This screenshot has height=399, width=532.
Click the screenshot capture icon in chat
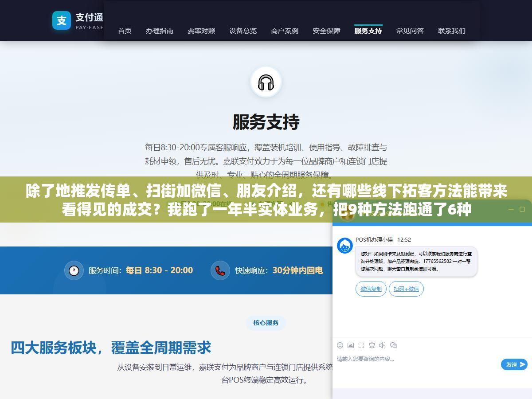point(361,345)
